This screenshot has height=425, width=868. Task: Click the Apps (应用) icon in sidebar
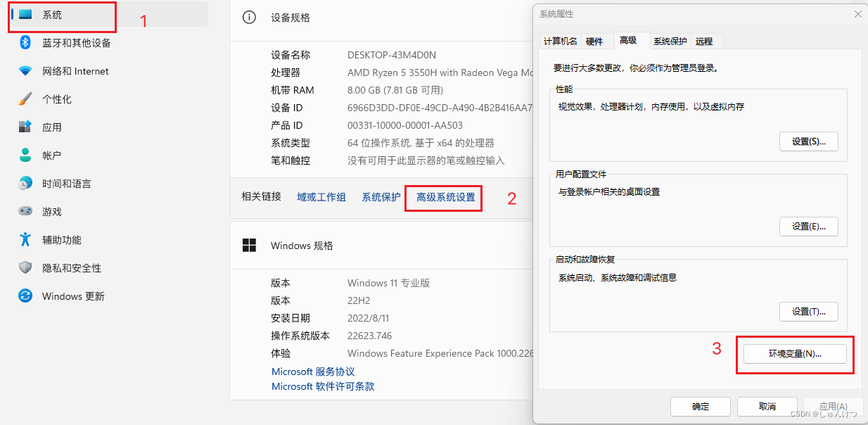click(25, 127)
